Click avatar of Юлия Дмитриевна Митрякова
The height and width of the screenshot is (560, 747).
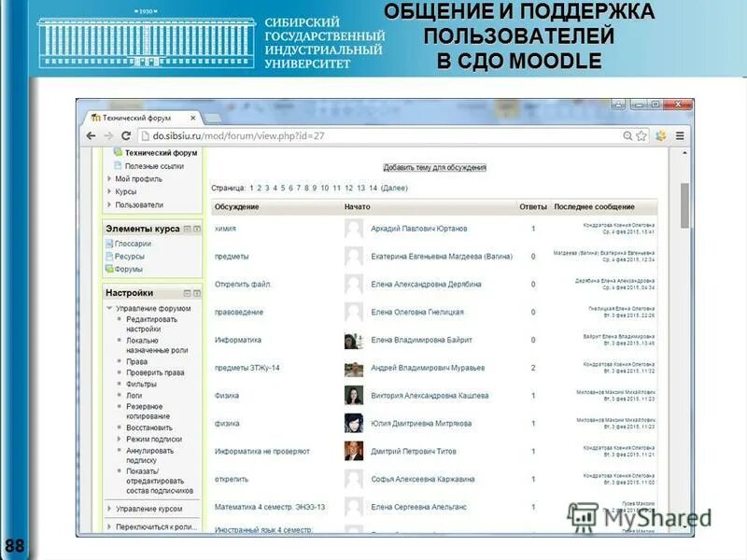pyautogui.click(x=354, y=424)
